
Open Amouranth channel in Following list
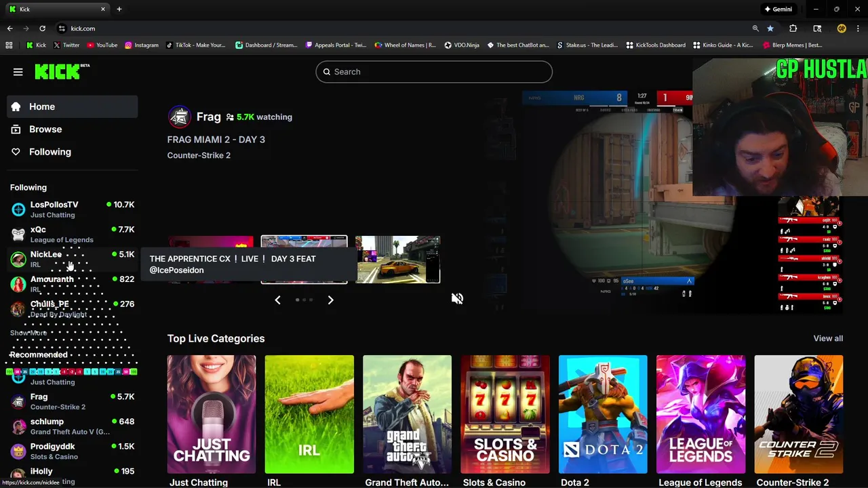click(x=72, y=284)
